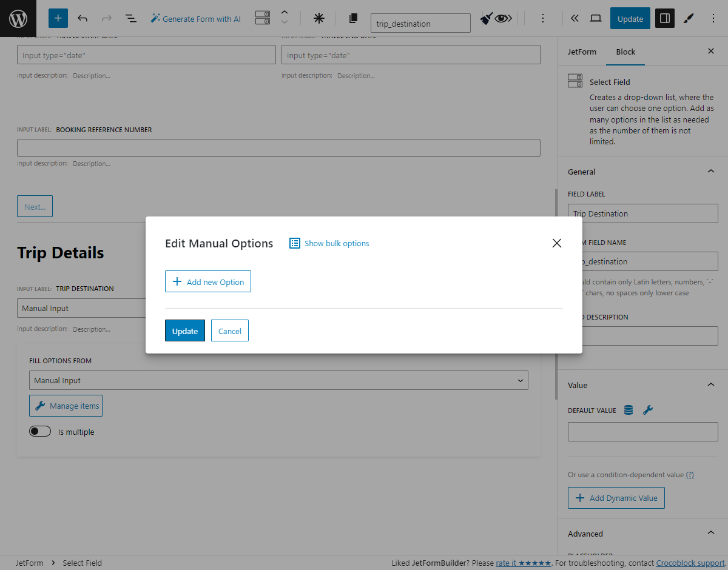Collapse the General settings section
This screenshot has width=728, height=570.
point(710,171)
